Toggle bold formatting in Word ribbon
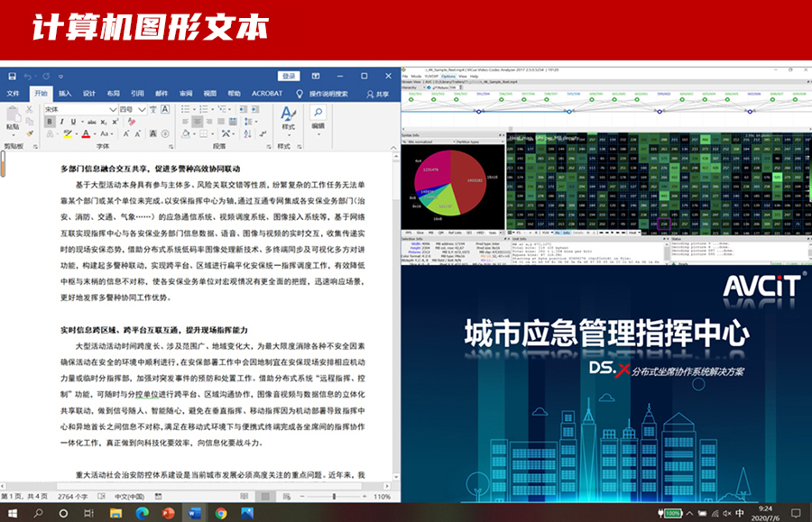812x522 pixels. [x=50, y=122]
